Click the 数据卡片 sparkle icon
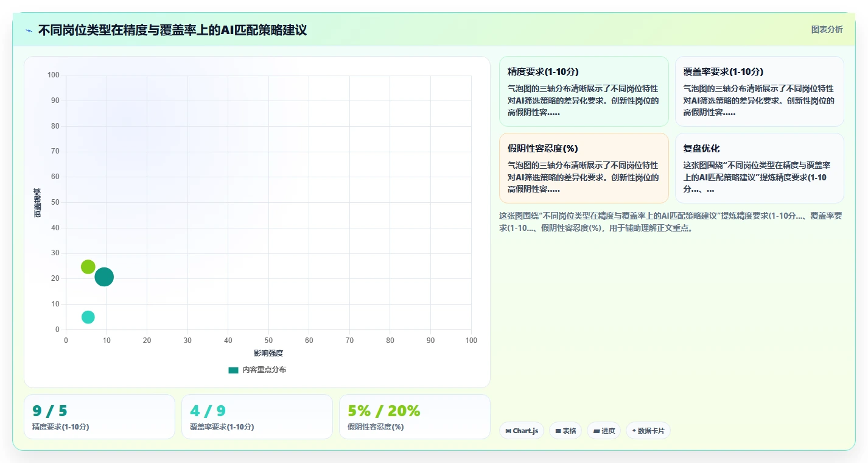 (x=634, y=431)
